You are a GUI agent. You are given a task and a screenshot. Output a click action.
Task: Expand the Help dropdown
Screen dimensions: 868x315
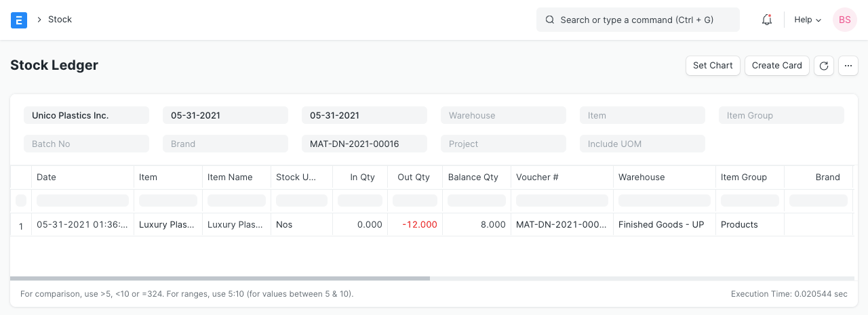pos(808,20)
